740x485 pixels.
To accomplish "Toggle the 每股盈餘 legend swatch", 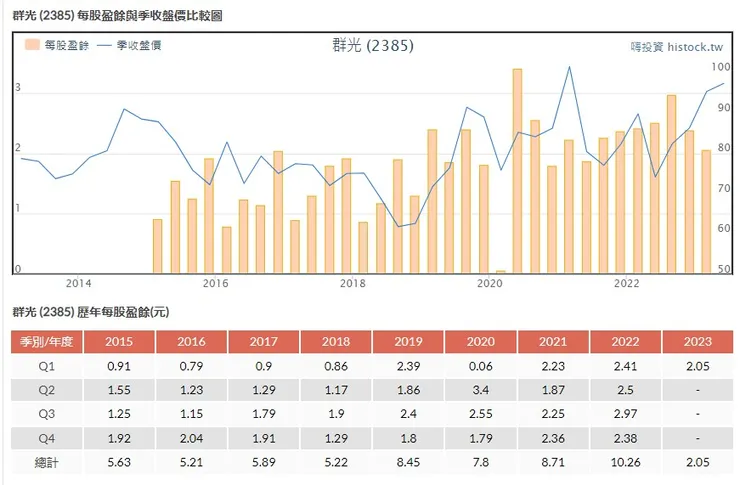I will tap(32, 45).
